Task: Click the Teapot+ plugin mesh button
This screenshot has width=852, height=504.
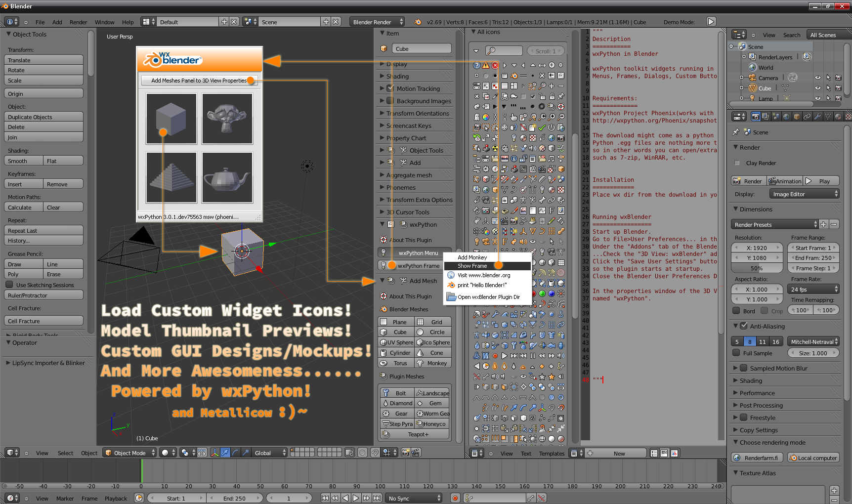Action: click(x=415, y=434)
